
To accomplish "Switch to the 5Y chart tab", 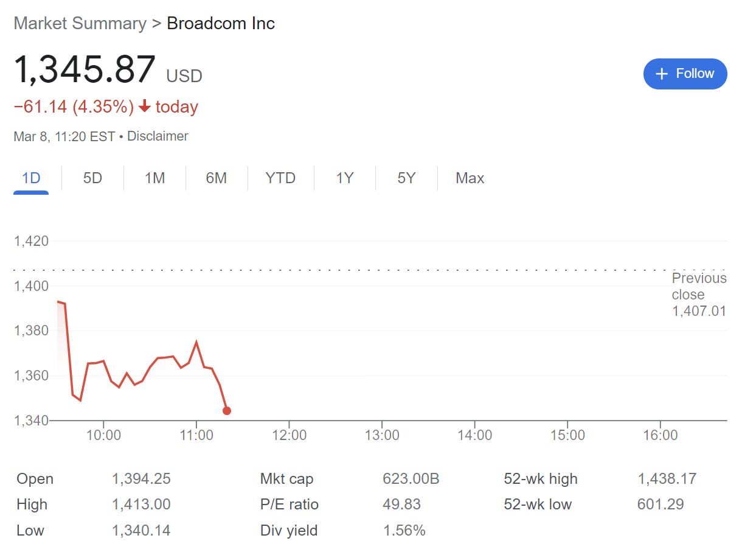I will (x=406, y=178).
